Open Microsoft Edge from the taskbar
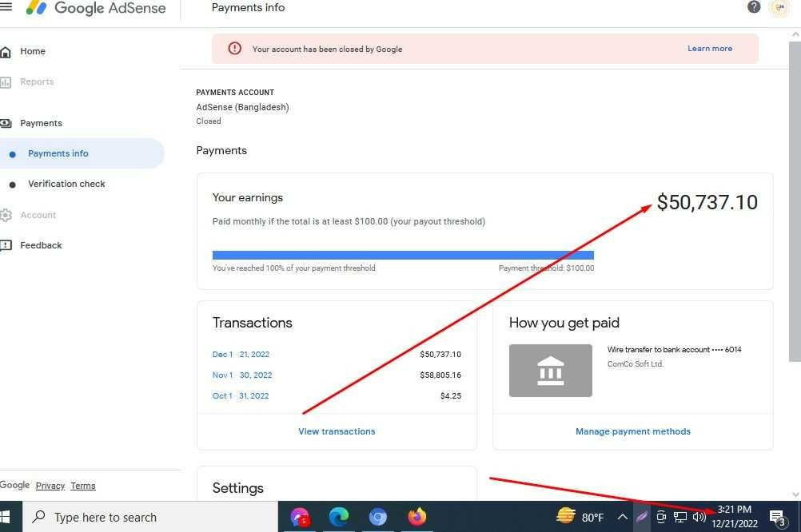 [x=339, y=518]
